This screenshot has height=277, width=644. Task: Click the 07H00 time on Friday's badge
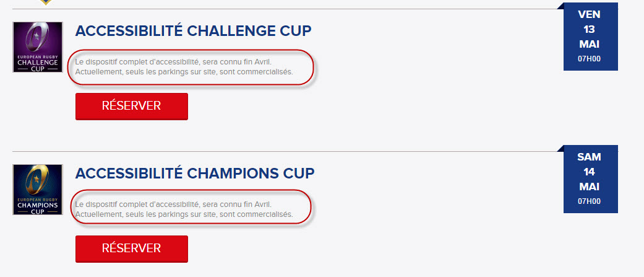pyautogui.click(x=590, y=59)
